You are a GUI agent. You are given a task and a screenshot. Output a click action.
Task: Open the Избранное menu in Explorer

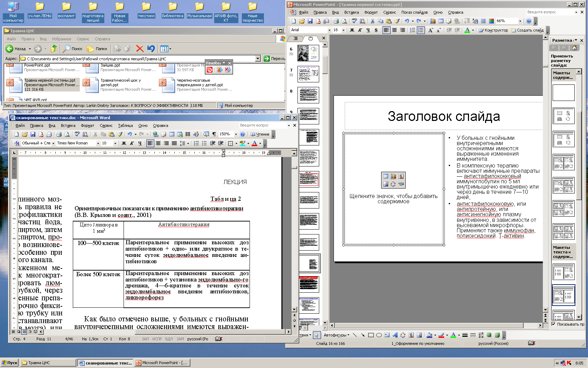pos(62,39)
